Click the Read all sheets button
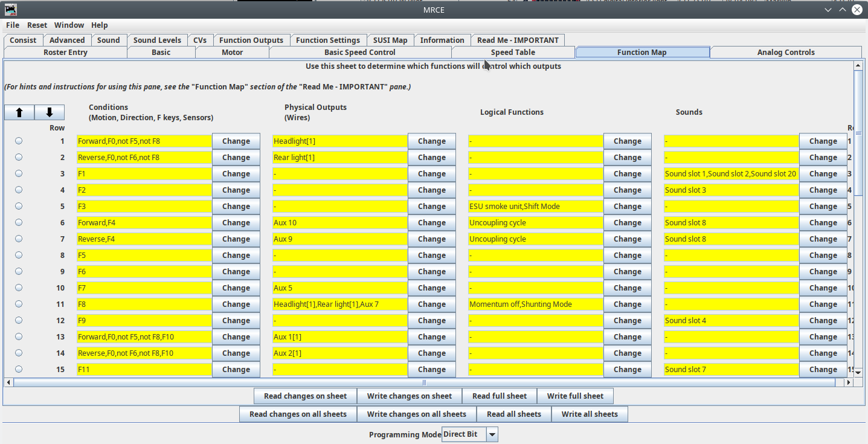 [514, 414]
